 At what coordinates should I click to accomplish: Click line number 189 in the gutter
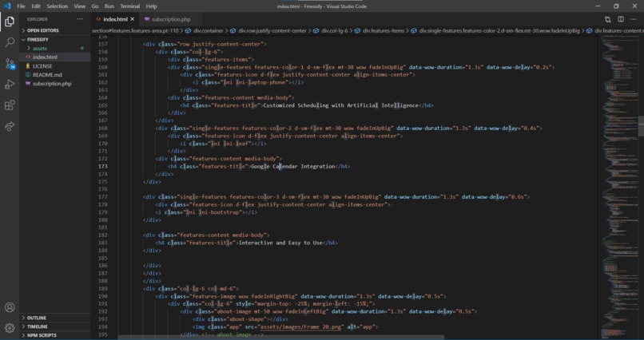click(103, 289)
